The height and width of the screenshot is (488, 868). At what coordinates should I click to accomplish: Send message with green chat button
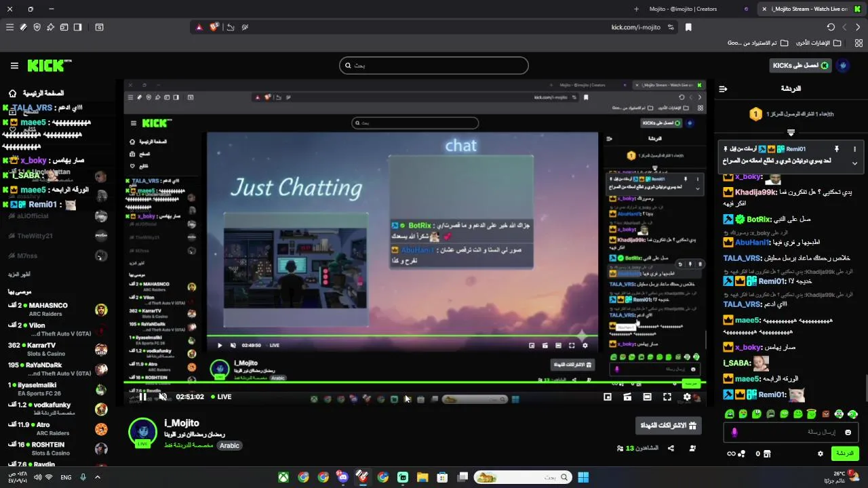click(845, 453)
